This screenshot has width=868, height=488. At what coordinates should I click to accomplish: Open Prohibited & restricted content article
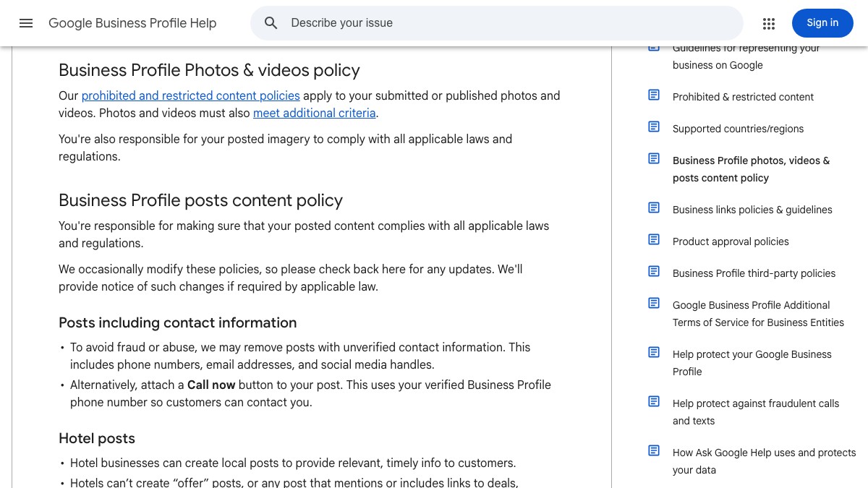(x=743, y=97)
